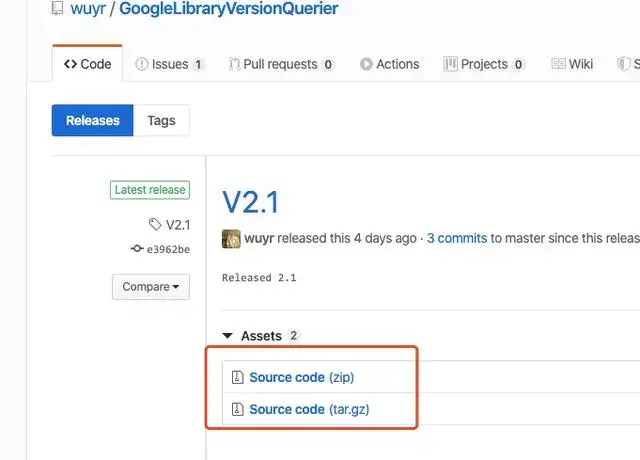Screen dimensions: 640x460
Task: Open wuyr author link in release line
Action: click(259, 238)
